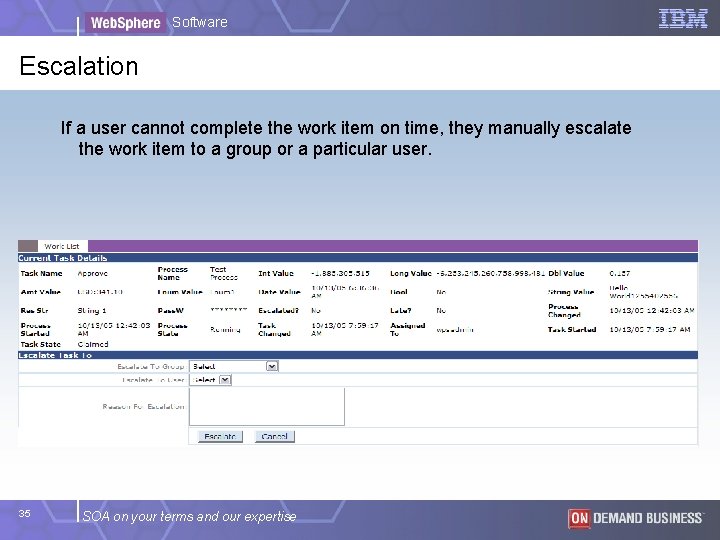Select the Process Started timestamp

point(113,329)
